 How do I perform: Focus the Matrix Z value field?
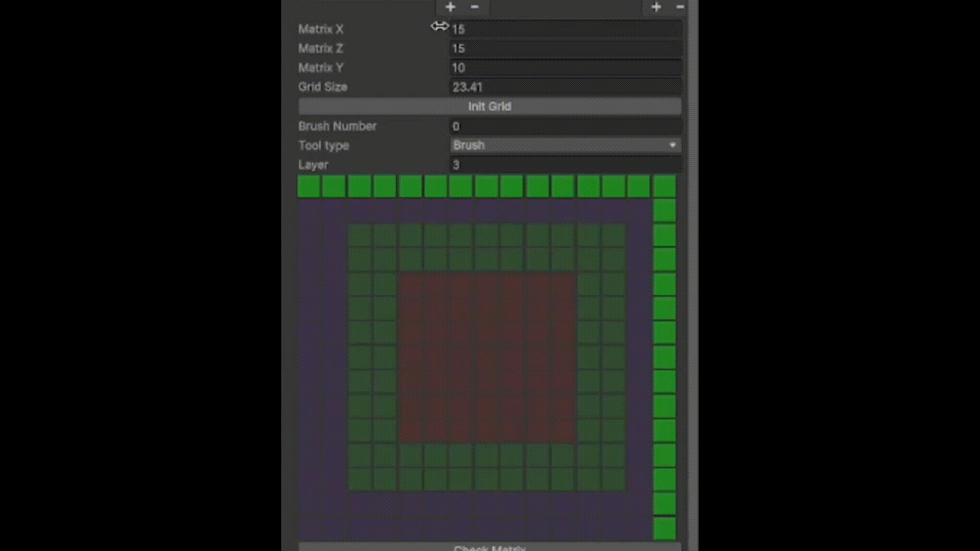pos(566,48)
